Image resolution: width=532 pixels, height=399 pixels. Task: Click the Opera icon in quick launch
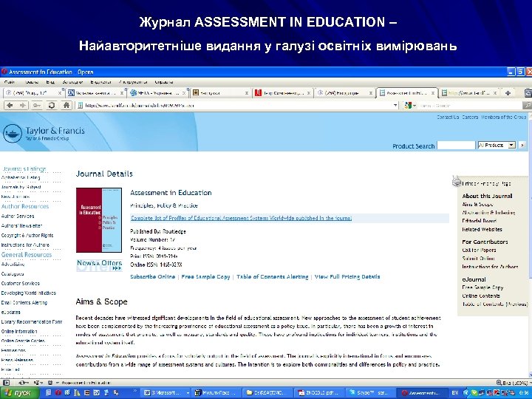coord(58,393)
